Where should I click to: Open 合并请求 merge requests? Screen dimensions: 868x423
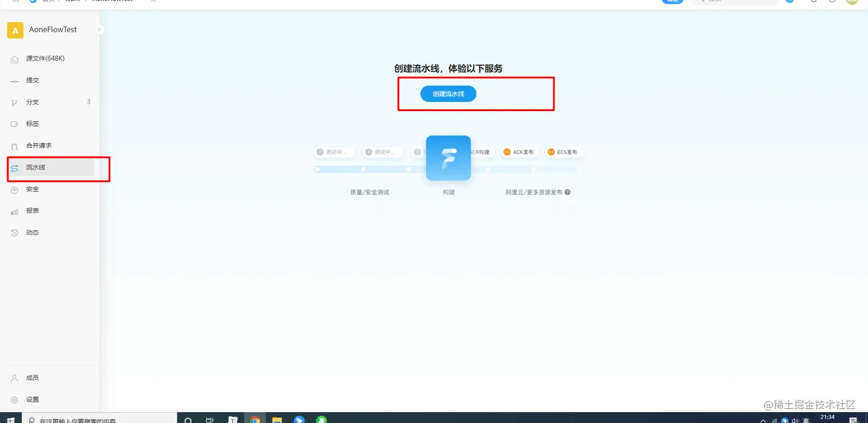[x=51, y=146]
